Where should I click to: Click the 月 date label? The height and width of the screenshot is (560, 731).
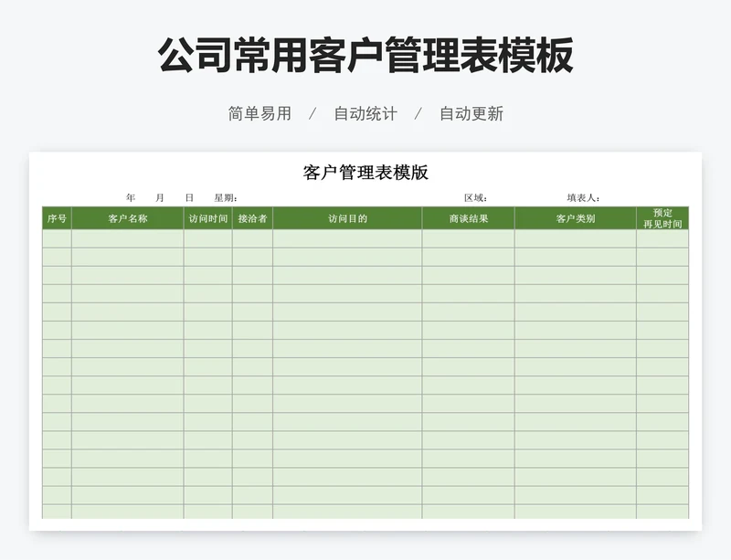click(x=160, y=197)
